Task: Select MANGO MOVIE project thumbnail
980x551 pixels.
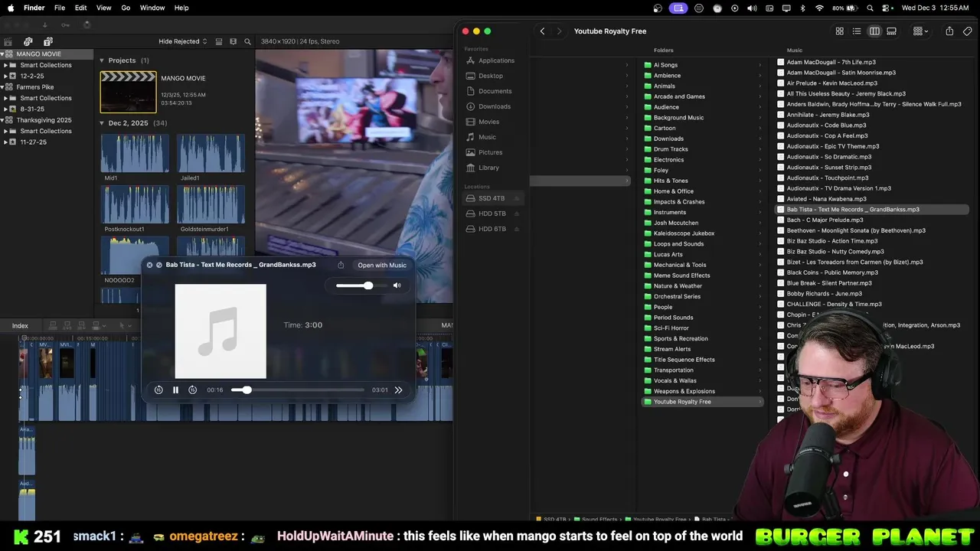Action: tap(128, 92)
